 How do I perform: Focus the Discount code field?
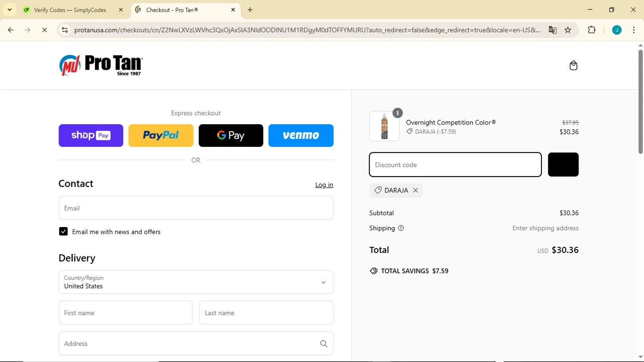pyautogui.click(x=456, y=164)
